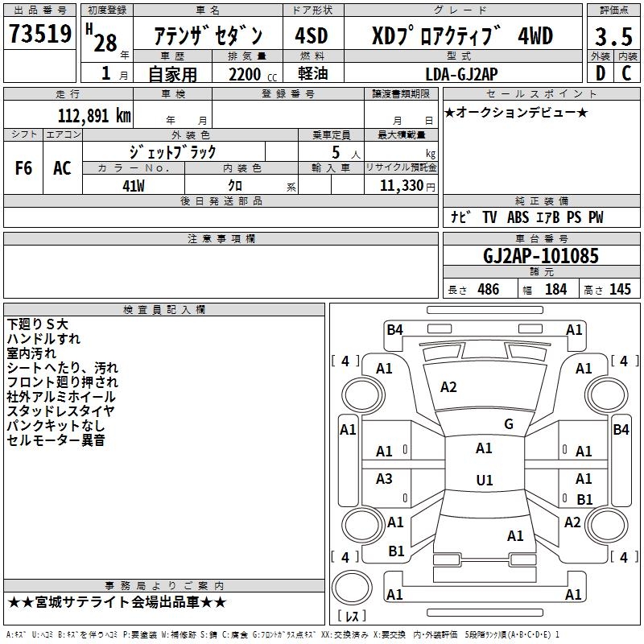644x644 pixels.
Task: Click the car name アテンザ セダン
Action: click(x=208, y=35)
